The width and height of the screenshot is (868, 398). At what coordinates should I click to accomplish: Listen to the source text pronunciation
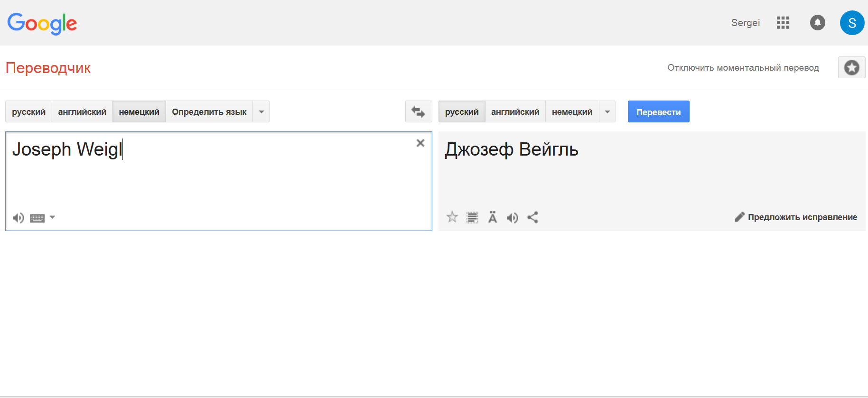(x=18, y=218)
